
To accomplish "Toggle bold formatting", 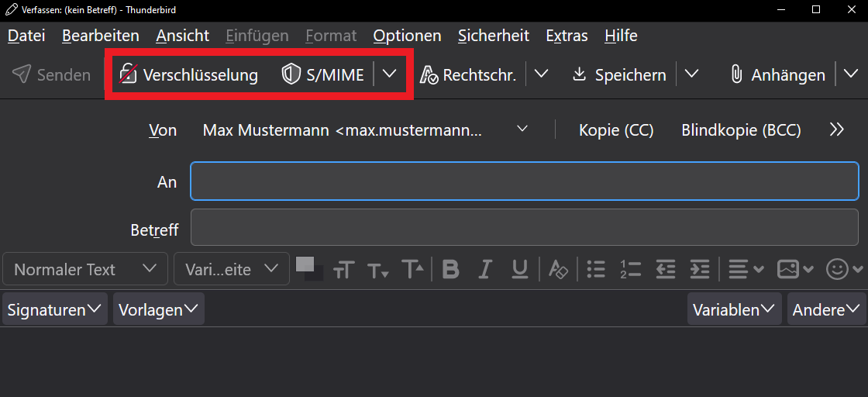I will pyautogui.click(x=450, y=269).
